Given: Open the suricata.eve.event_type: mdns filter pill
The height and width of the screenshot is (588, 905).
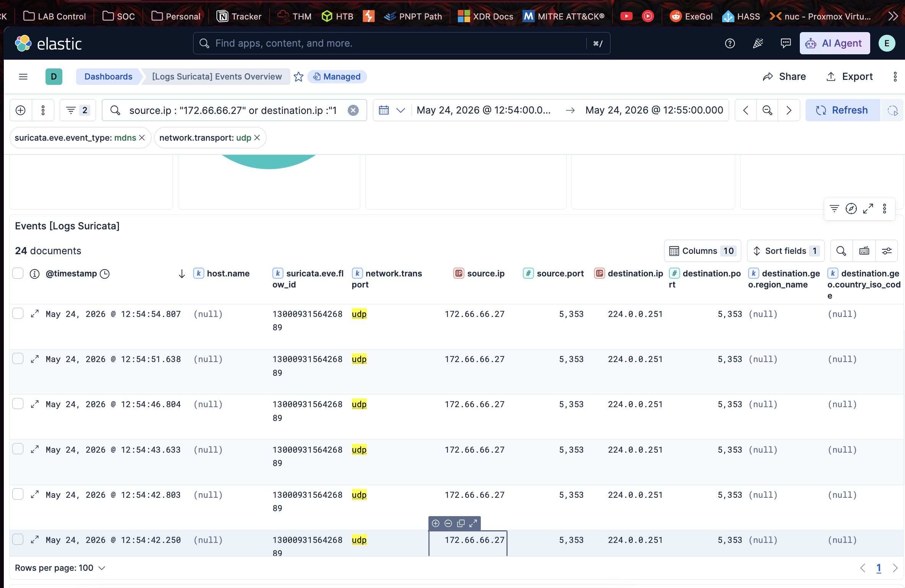Looking at the screenshot, I should (x=75, y=138).
